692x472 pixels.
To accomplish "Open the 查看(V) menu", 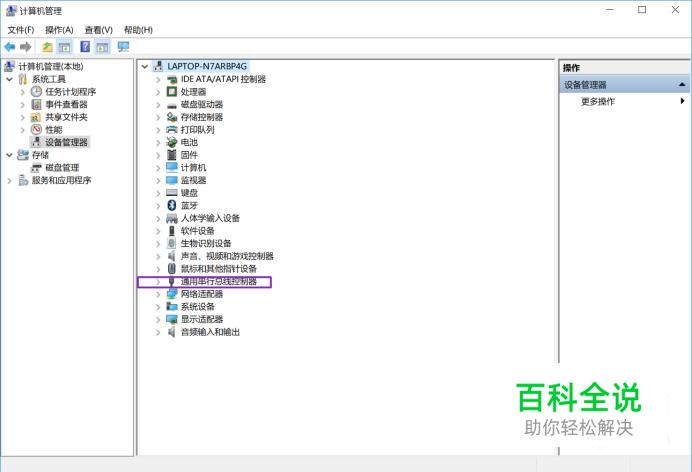I will [98, 30].
